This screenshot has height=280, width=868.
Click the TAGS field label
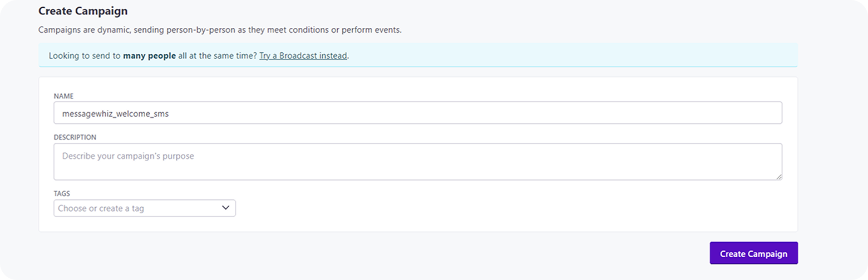point(62,193)
